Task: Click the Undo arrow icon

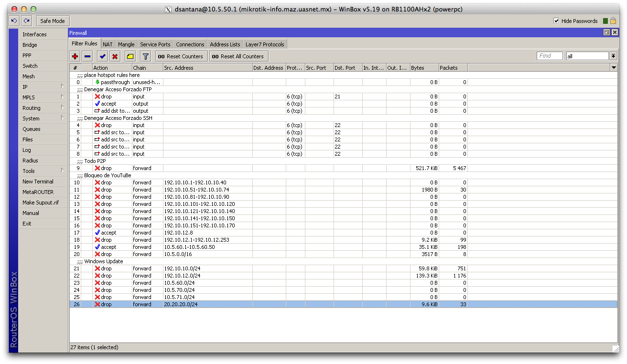Action: pyautogui.click(x=14, y=21)
